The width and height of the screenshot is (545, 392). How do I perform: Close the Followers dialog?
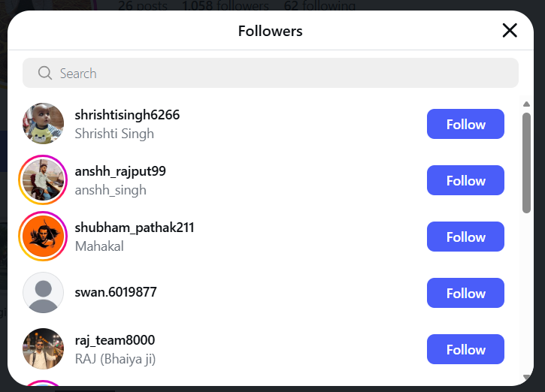510,30
